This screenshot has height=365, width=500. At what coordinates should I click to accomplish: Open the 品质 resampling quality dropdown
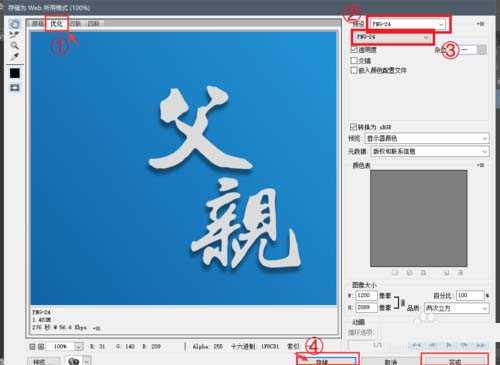pos(457,308)
